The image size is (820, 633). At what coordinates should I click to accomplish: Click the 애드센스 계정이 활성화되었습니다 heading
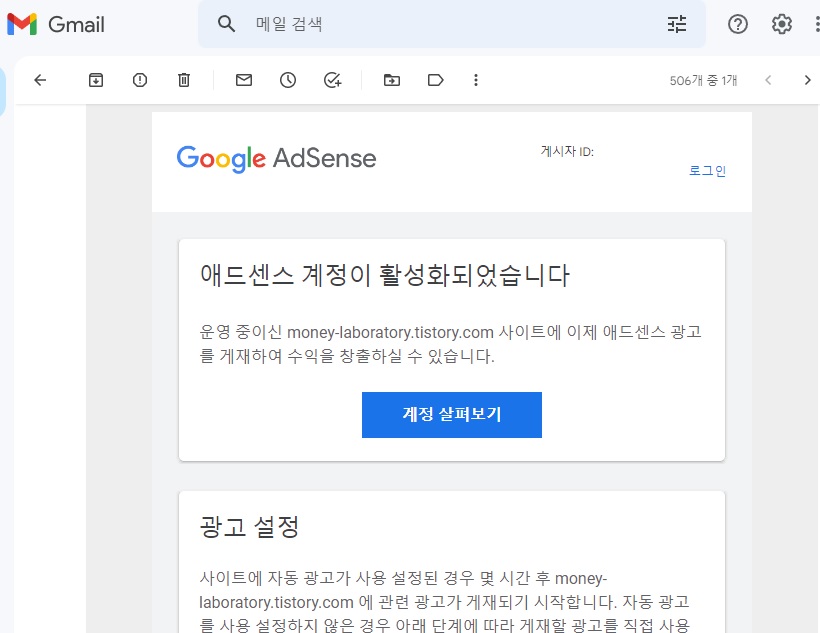click(x=385, y=276)
